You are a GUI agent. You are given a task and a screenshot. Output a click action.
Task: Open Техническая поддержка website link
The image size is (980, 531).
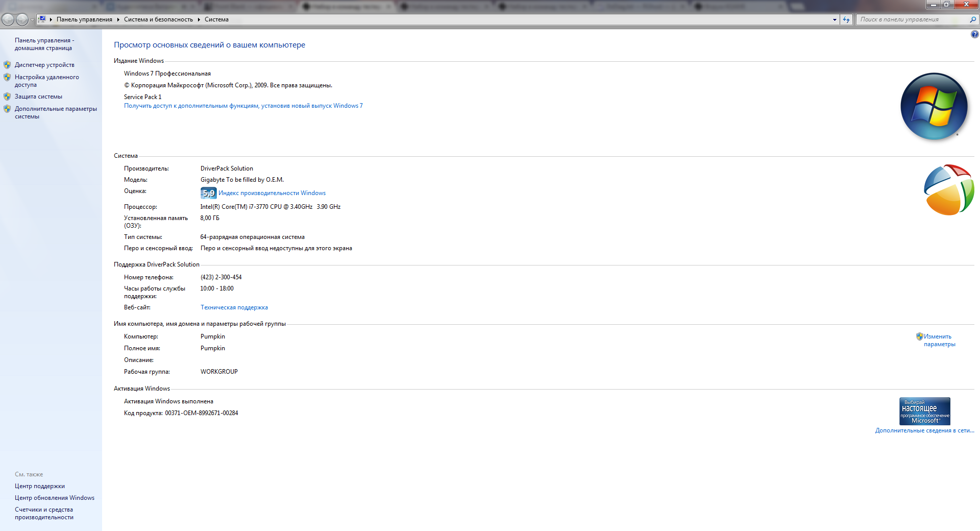coord(234,307)
